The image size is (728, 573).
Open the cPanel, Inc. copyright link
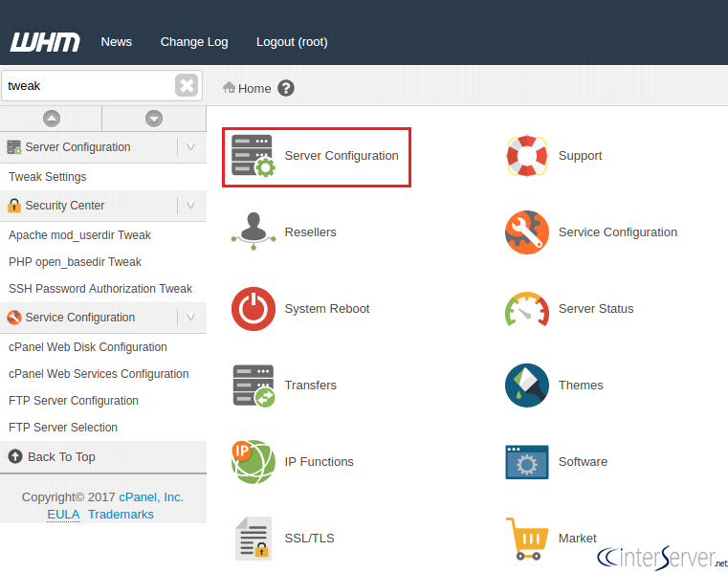coord(151,496)
